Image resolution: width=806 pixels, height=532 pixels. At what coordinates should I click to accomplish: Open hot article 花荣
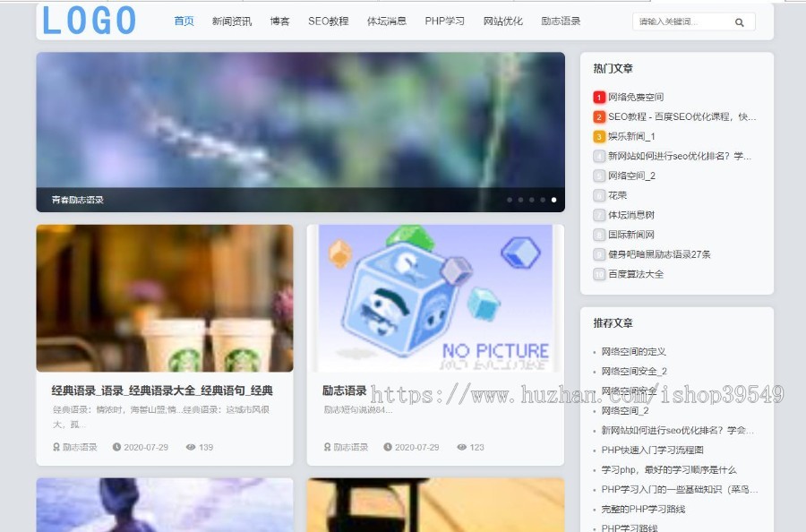(617, 195)
